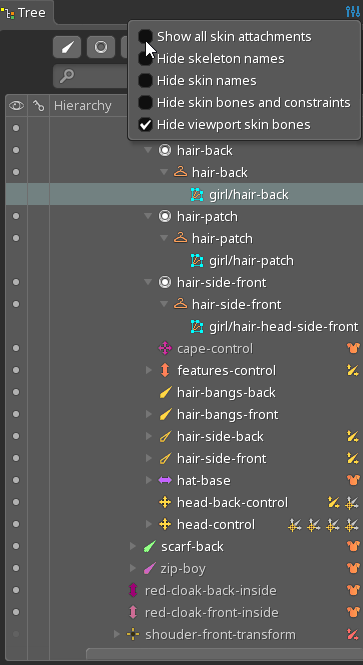Click the hanger skin placeholder icon of hair-back
The width and height of the screenshot is (363, 665).
click(x=180, y=172)
